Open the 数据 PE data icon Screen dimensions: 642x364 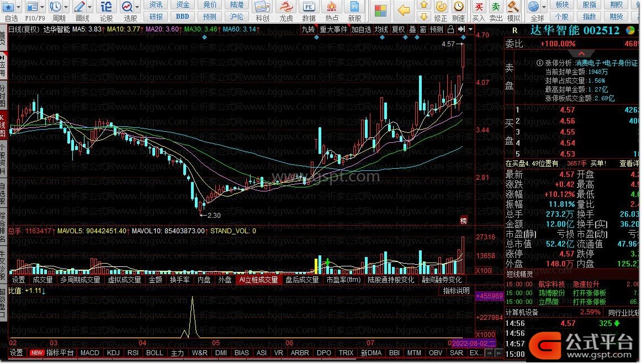[309, 7]
